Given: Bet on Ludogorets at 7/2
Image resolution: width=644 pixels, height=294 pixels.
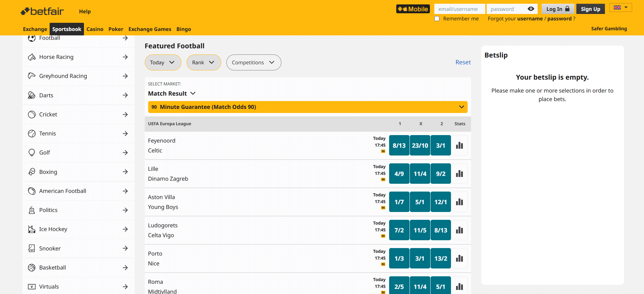Looking at the screenshot, I should [399, 230].
